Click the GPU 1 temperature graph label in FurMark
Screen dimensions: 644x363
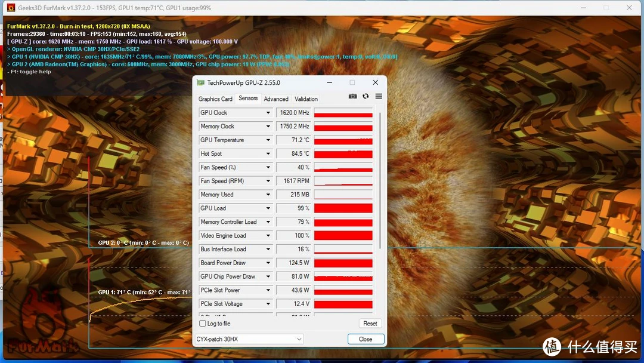144,293
